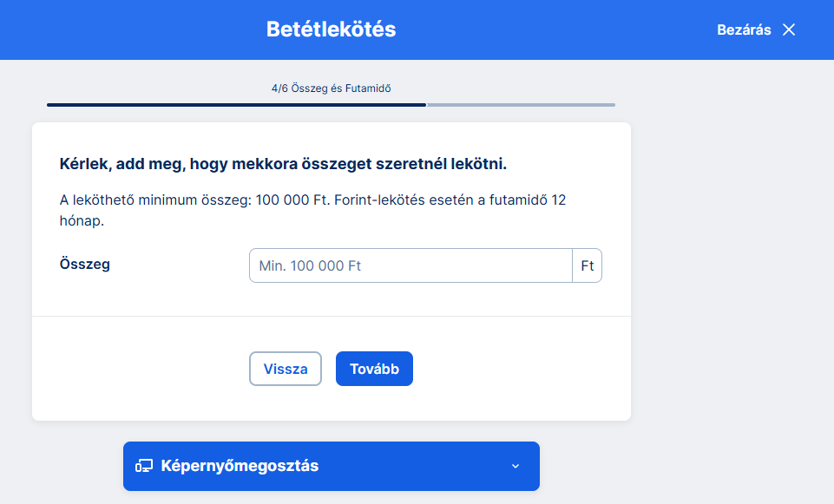This screenshot has width=834, height=504.
Task: Click the Bezárás text link
Action: [744, 29]
